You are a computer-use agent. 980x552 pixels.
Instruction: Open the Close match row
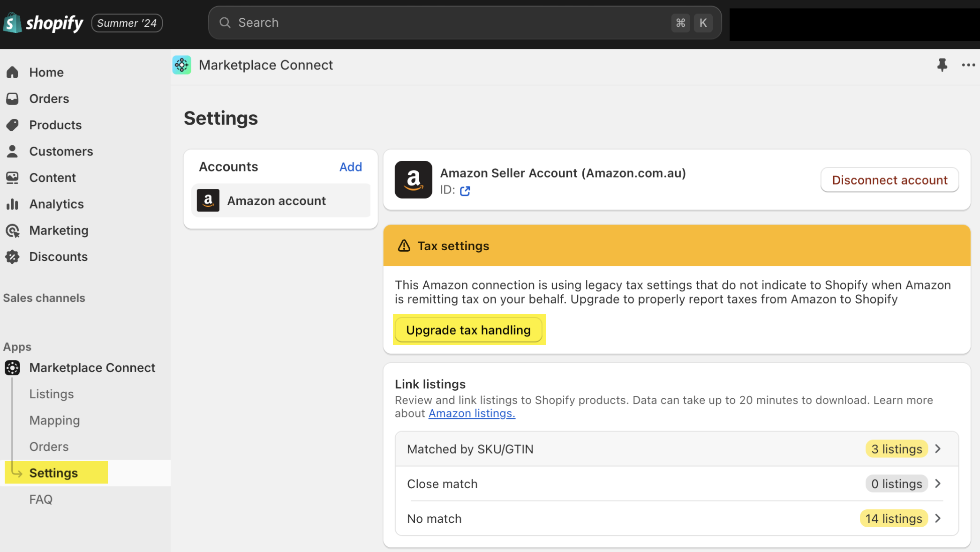pyautogui.click(x=677, y=484)
